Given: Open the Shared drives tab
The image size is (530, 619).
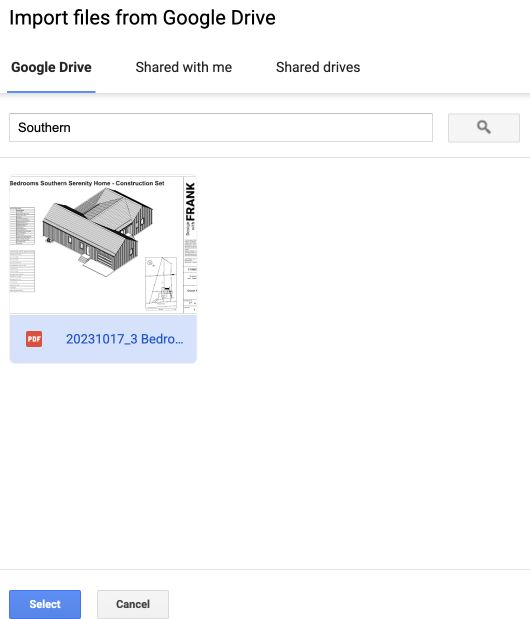Looking at the screenshot, I should [318, 67].
